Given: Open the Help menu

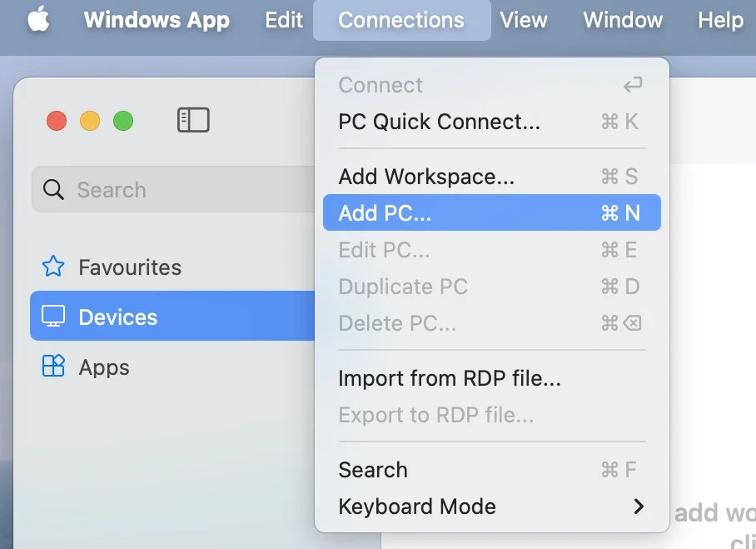Looking at the screenshot, I should coord(721,20).
